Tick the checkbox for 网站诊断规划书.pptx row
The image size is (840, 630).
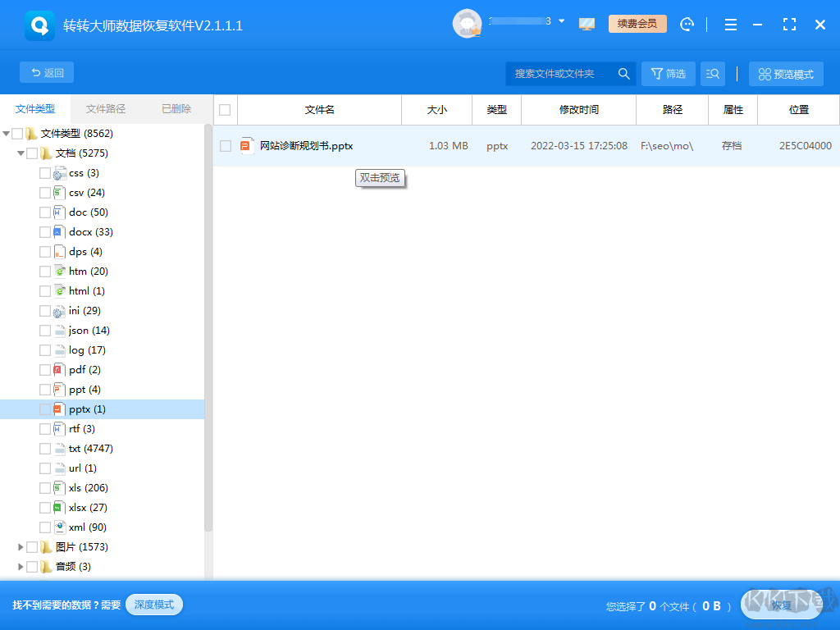click(x=226, y=144)
